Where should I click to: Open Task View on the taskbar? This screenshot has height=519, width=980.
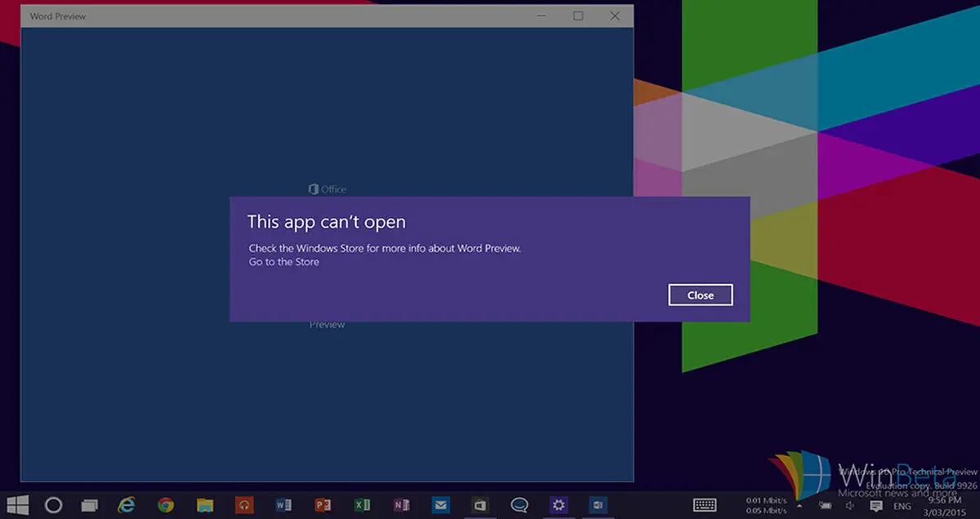89,504
